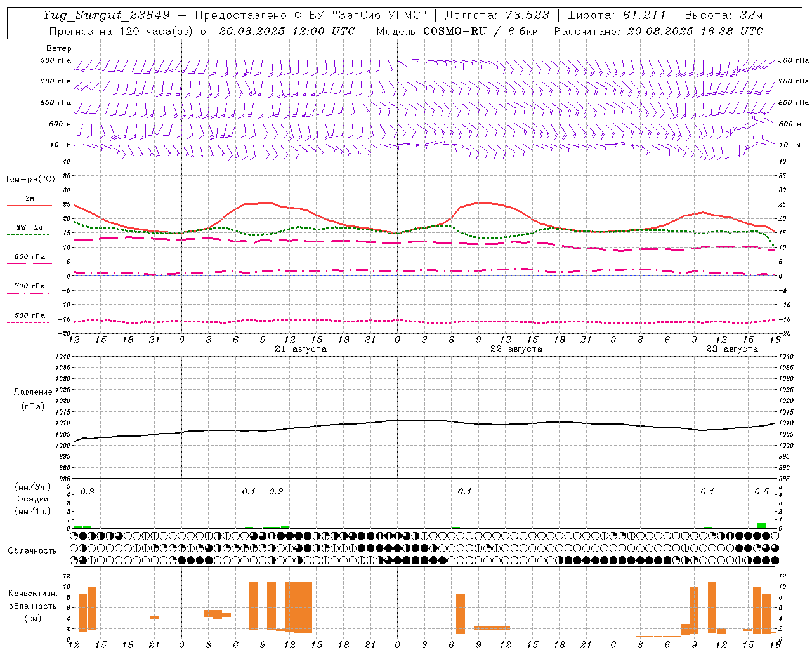The image size is (812, 650).
Task: Click the solid red 2м legend line
Action: pyautogui.click(x=29, y=205)
